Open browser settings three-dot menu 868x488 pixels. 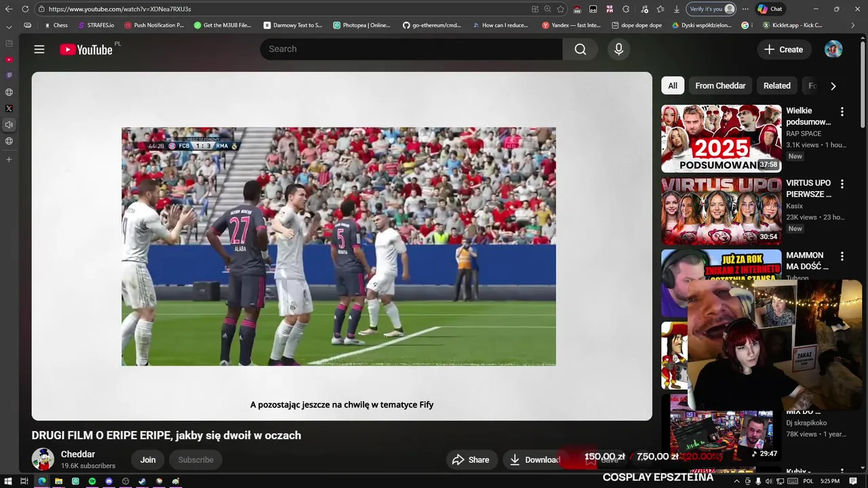pos(746,9)
